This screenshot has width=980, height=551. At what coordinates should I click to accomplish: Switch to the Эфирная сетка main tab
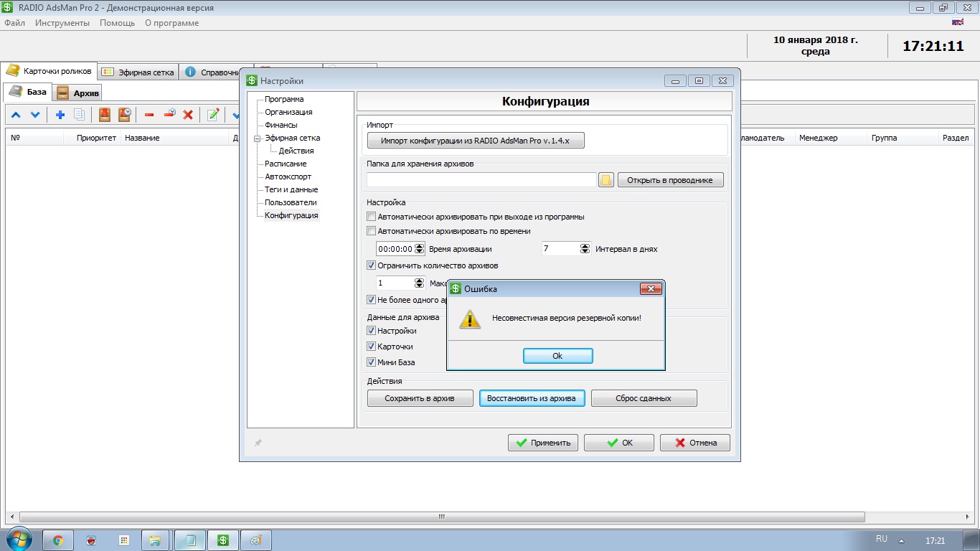138,72
